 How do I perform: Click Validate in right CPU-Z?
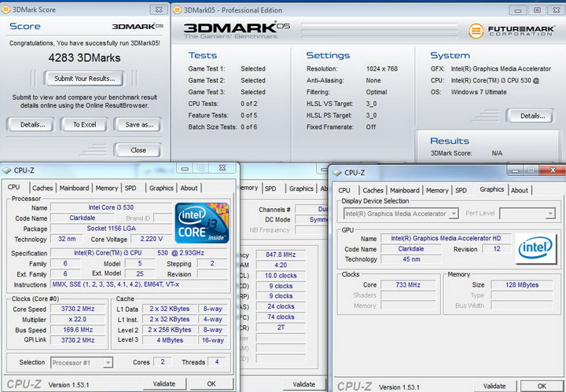point(494,387)
